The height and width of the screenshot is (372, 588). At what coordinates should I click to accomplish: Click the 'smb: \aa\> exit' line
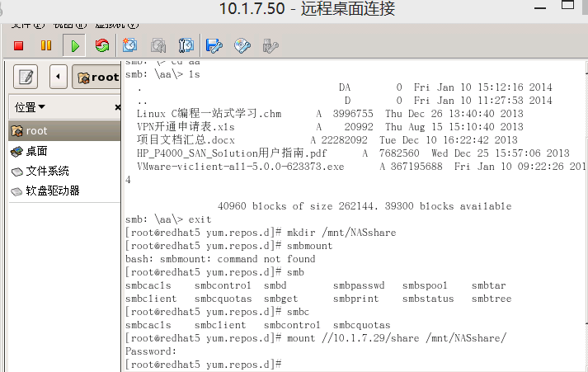168,219
